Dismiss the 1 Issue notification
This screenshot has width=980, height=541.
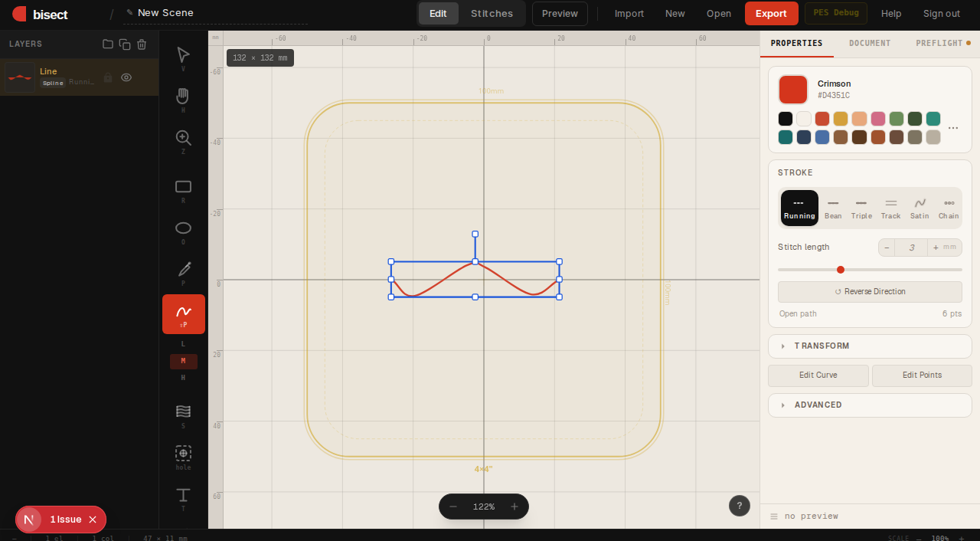point(93,520)
